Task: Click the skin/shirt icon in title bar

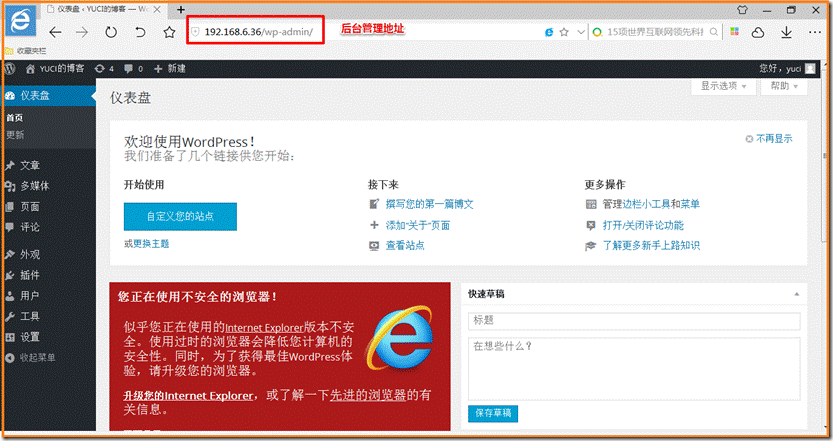Action: (x=743, y=10)
